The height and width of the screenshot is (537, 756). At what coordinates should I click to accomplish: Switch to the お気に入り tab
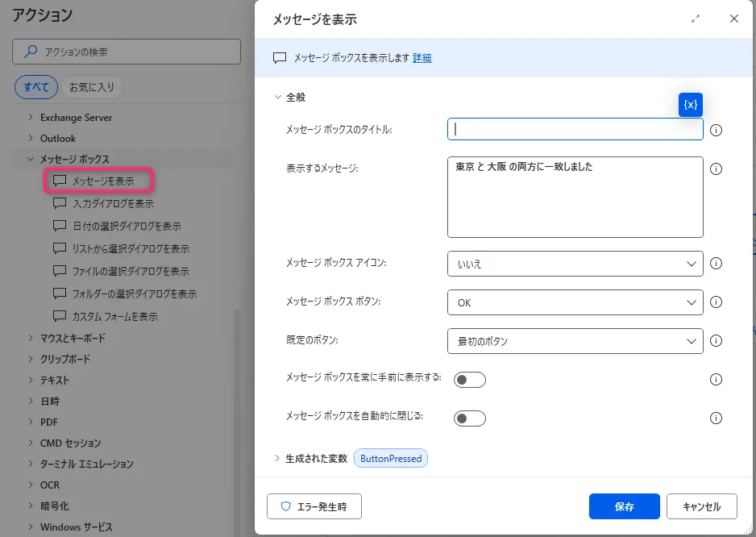coord(91,86)
